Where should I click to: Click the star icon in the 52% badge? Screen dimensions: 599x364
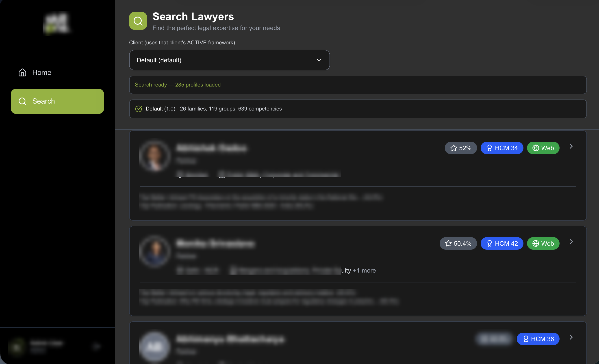pyautogui.click(x=454, y=148)
